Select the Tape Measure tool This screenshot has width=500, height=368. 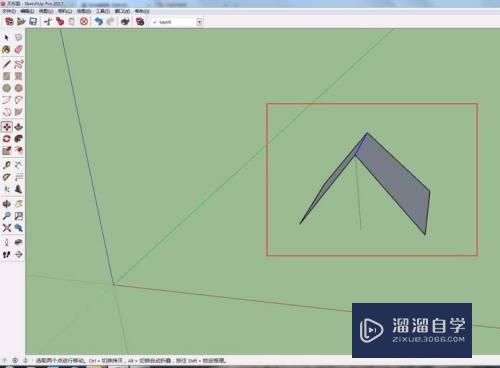(6, 165)
